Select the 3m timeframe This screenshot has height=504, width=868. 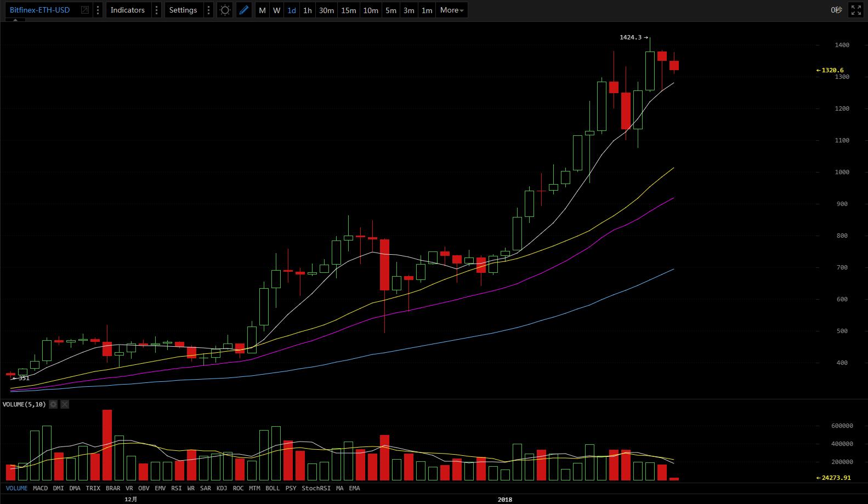tap(409, 10)
